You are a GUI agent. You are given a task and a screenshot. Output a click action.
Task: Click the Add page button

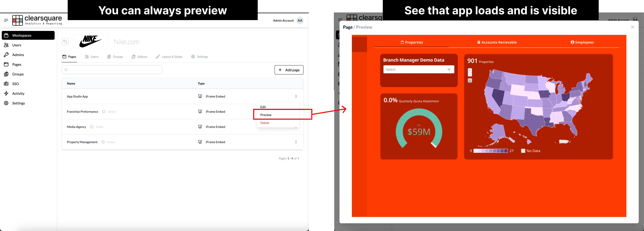[289, 70]
